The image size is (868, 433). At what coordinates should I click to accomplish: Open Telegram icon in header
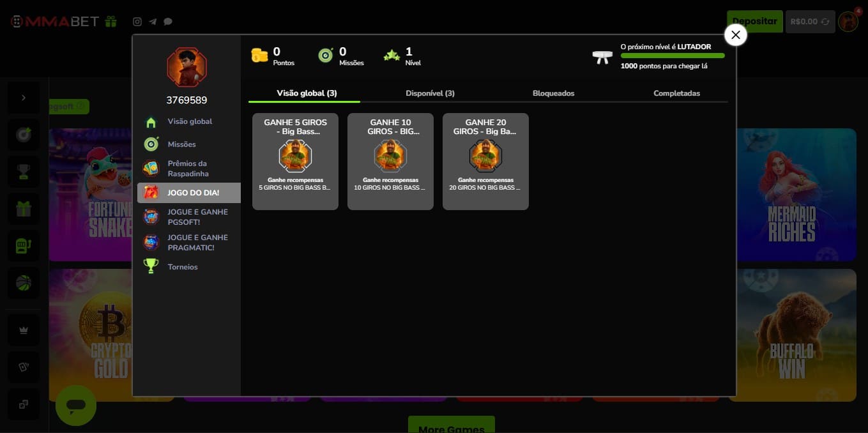coord(153,22)
